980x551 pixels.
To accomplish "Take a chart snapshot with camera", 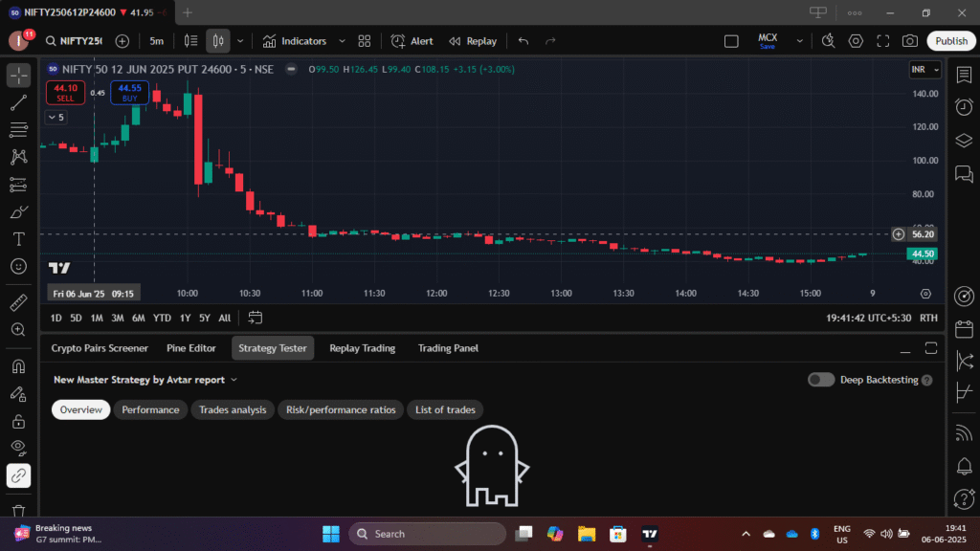I will pos(910,41).
